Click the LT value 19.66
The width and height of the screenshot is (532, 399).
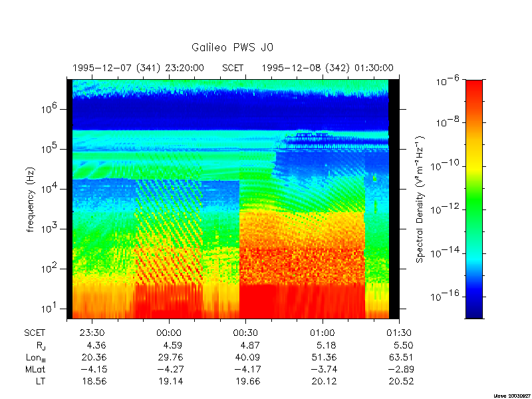(x=248, y=381)
